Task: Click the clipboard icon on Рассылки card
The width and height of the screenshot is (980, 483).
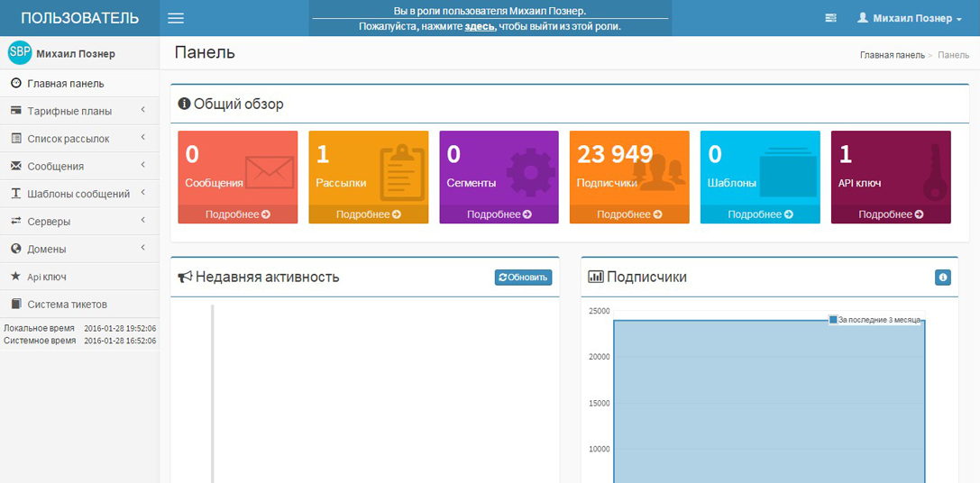Action: (x=402, y=173)
